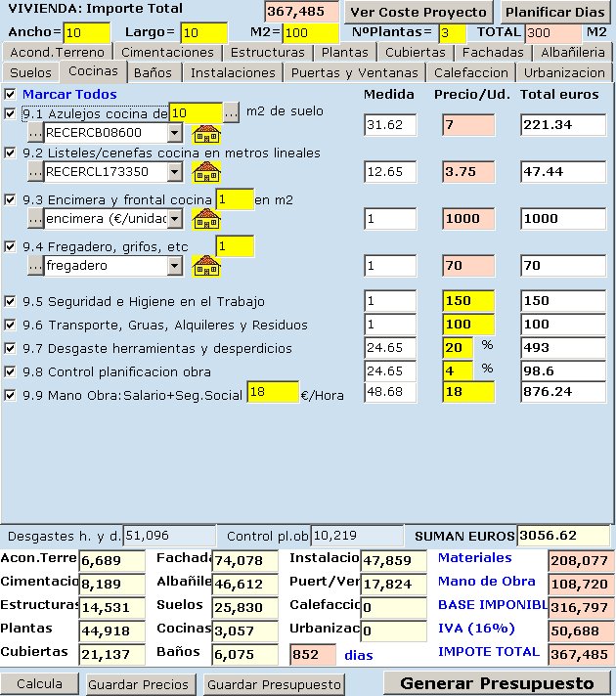This screenshot has width=616, height=696.
Task: Open the Instalaciones tab
Action: (233, 72)
